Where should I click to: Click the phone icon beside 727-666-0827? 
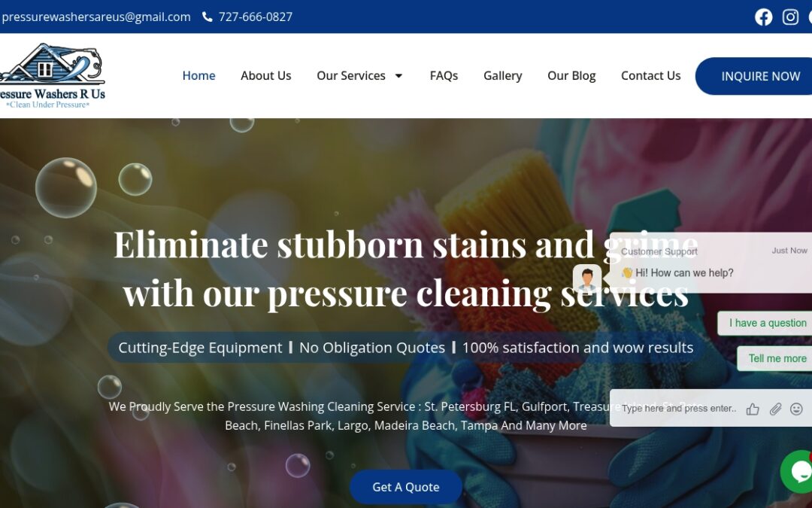point(208,17)
